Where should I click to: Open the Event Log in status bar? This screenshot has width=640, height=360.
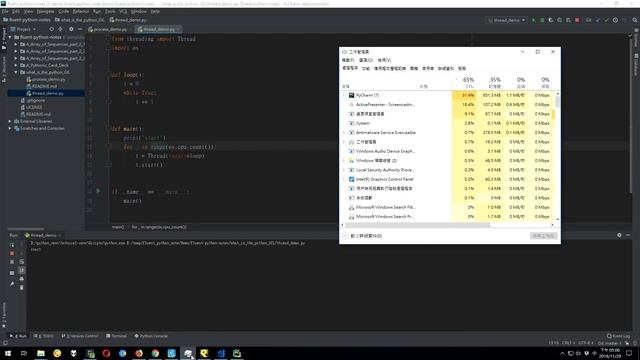(619, 336)
